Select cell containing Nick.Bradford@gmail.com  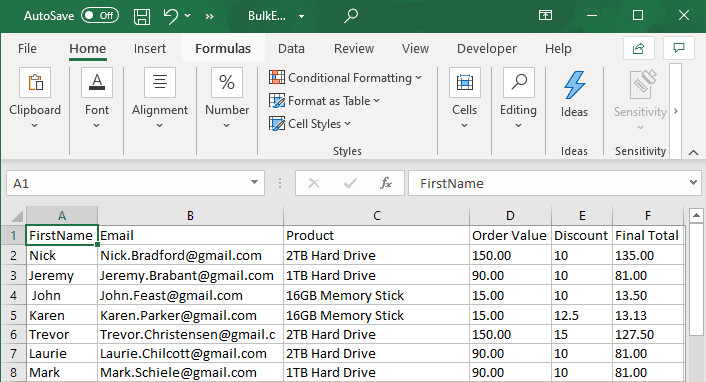pyautogui.click(x=190, y=255)
